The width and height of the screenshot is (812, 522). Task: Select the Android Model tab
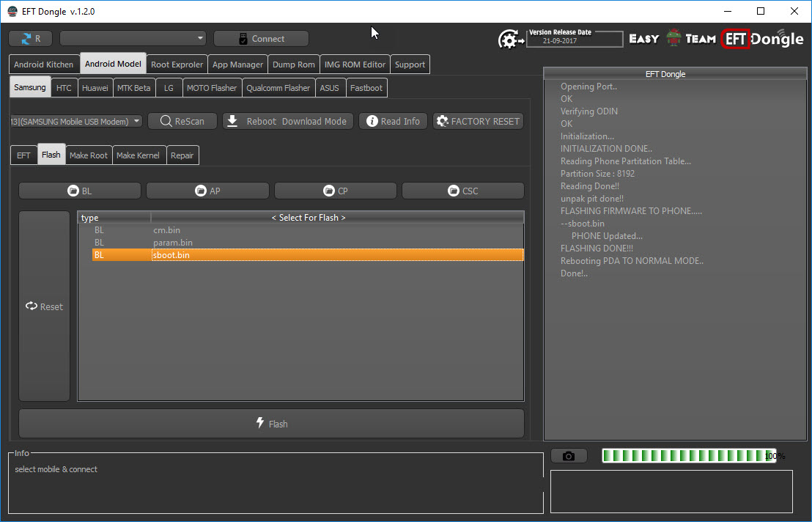(x=113, y=64)
